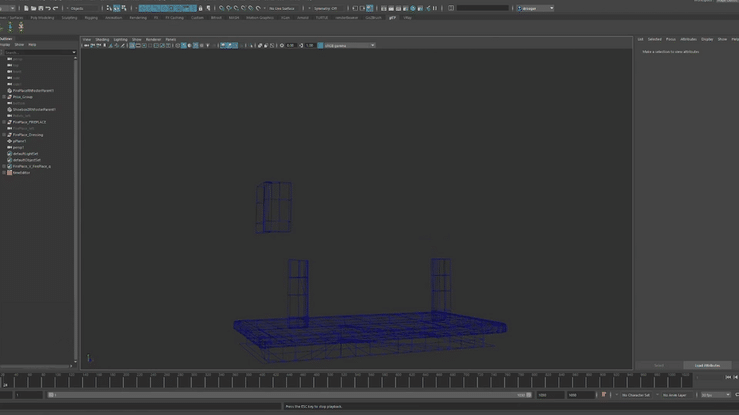739x415 pixels.
Task: Open the Attribute Editor Focus menu
Action: click(x=671, y=40)
